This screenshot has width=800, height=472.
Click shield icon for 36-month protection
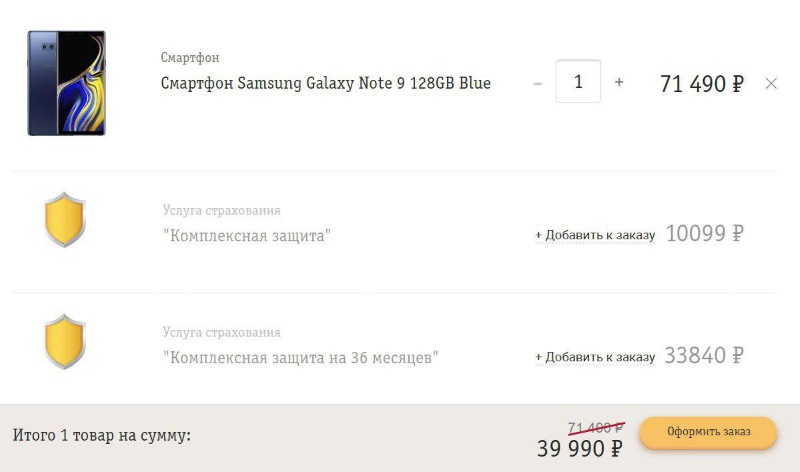(65, 341)
